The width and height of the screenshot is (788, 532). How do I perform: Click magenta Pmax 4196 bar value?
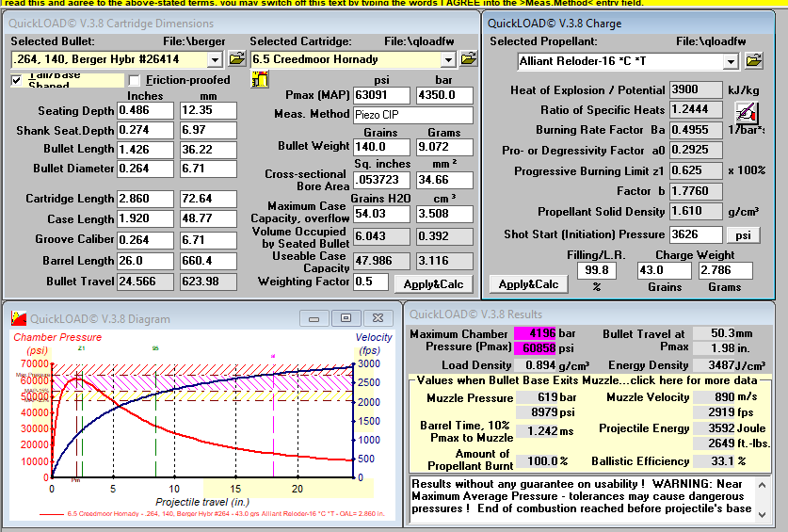point(535,333)
